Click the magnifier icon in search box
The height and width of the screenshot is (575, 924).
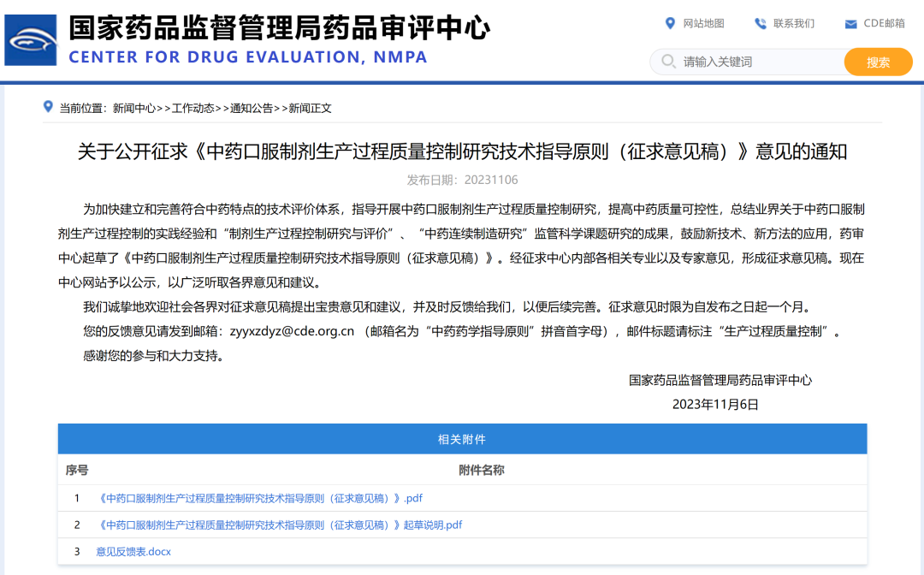click(x=668, y=62)
